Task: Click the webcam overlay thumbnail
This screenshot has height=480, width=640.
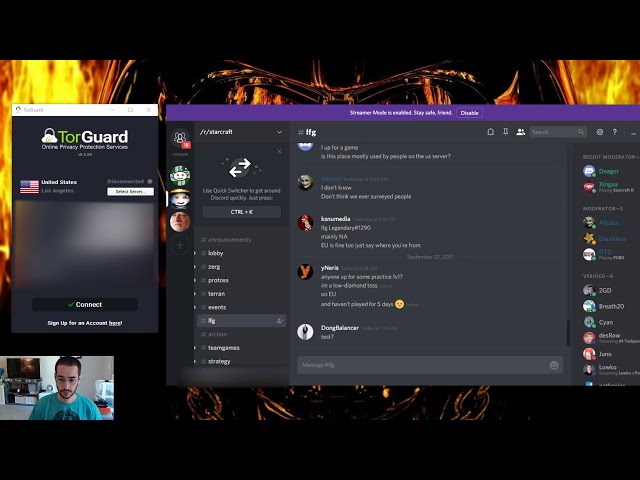Action: [x=57, y=388]
